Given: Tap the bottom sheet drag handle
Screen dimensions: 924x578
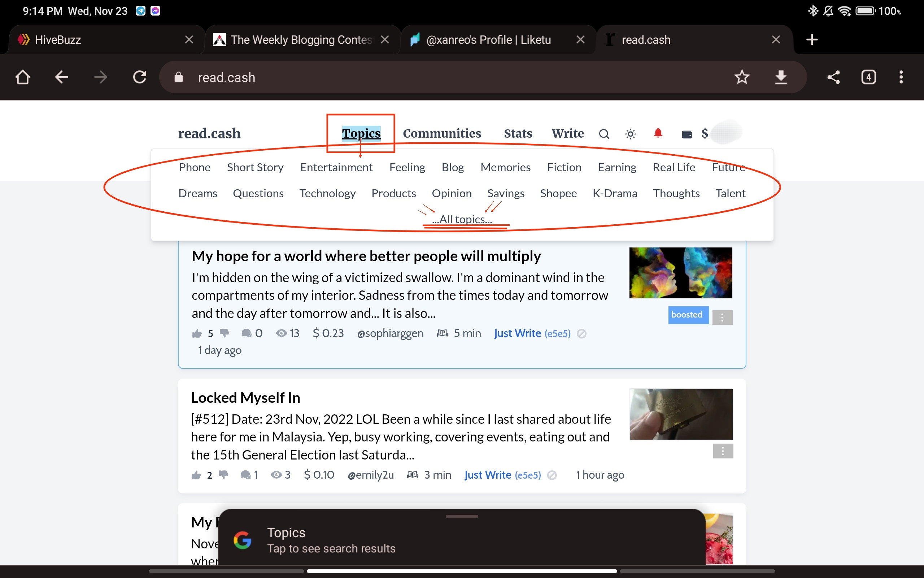Looking at the screenshot, I should (462, 517).
